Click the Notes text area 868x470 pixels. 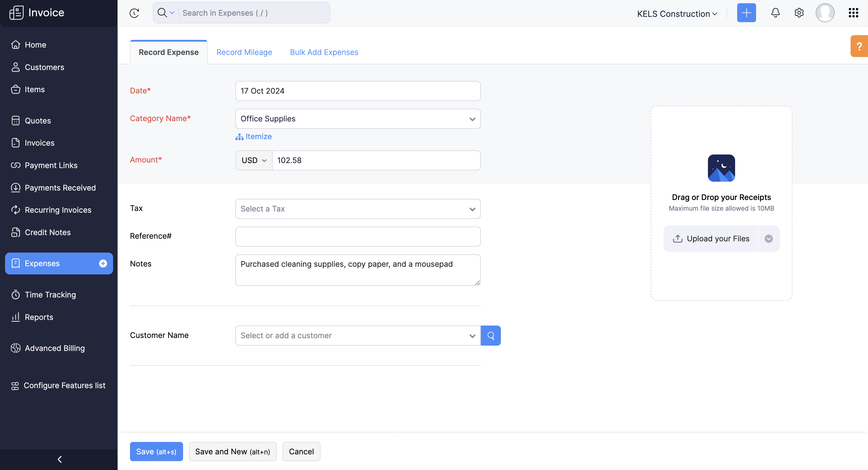click(x=358, y=270)
